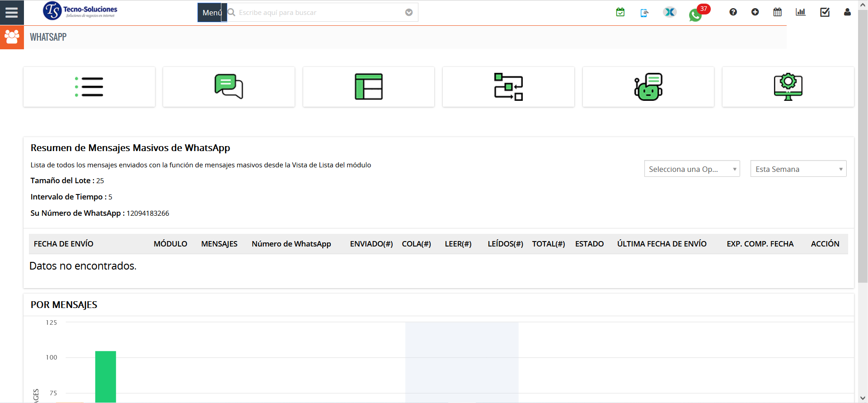Expand the search box dropdown arrow
The image size is (868, 403).
409,13
